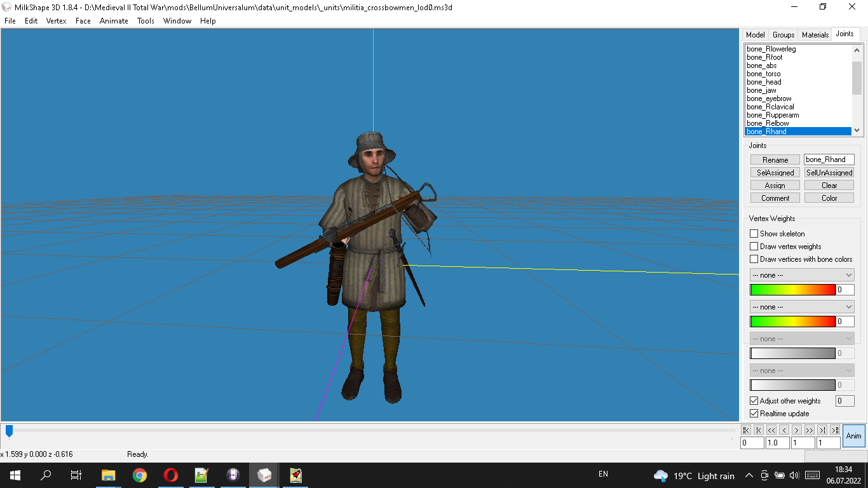Switch to the Materials tab
This screenshot has height=488, width=868.
pos(815,35)
